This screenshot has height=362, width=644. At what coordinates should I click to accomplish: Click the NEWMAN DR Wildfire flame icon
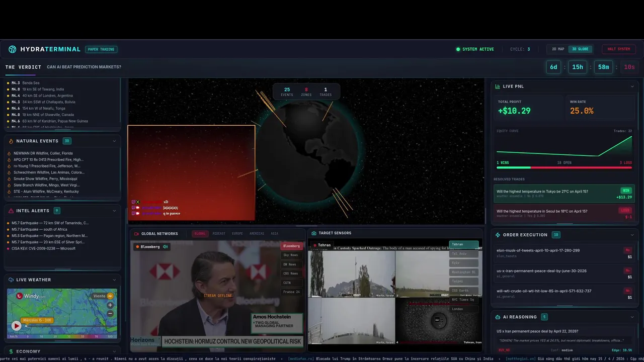click(x=9, y=153)
